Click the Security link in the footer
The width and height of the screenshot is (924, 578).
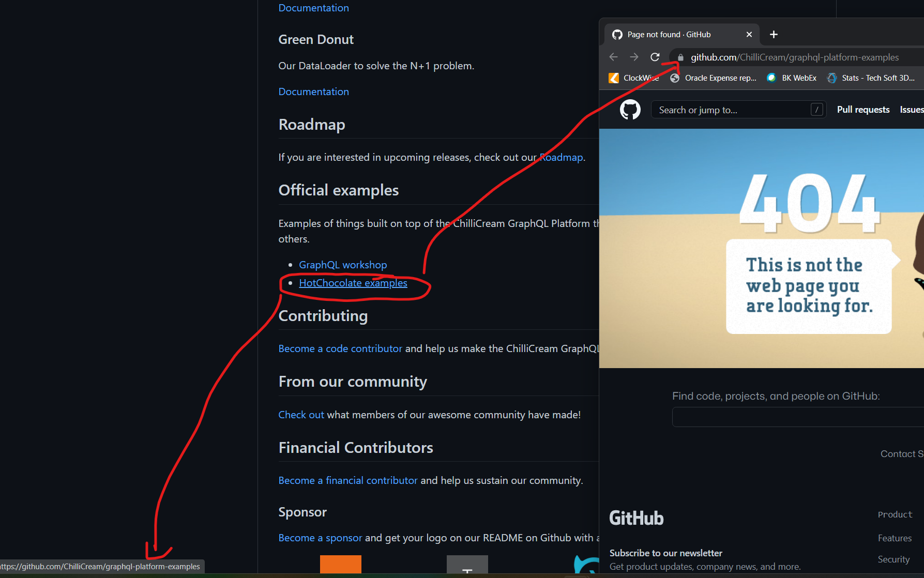point(893,559)
